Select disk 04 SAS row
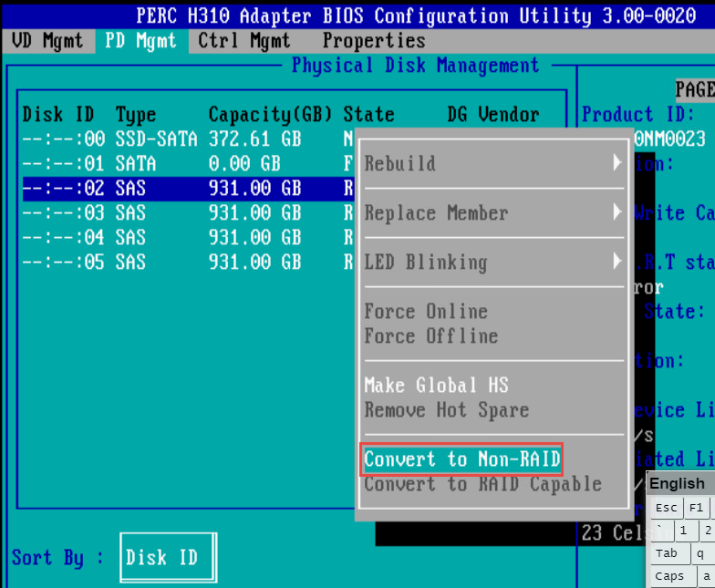The image size is (715, 588). click(188, 237)
